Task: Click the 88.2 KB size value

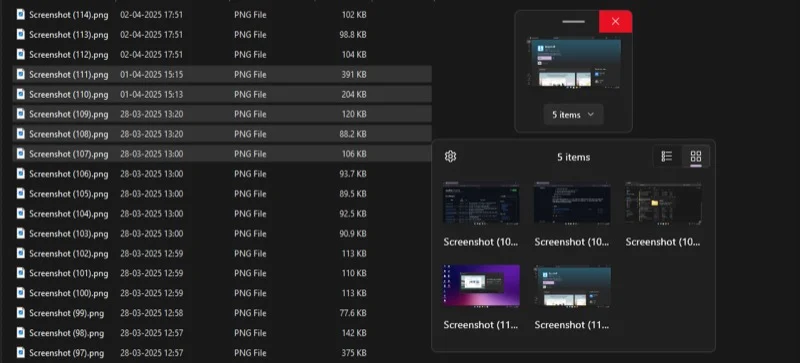Action: point(353,134)
